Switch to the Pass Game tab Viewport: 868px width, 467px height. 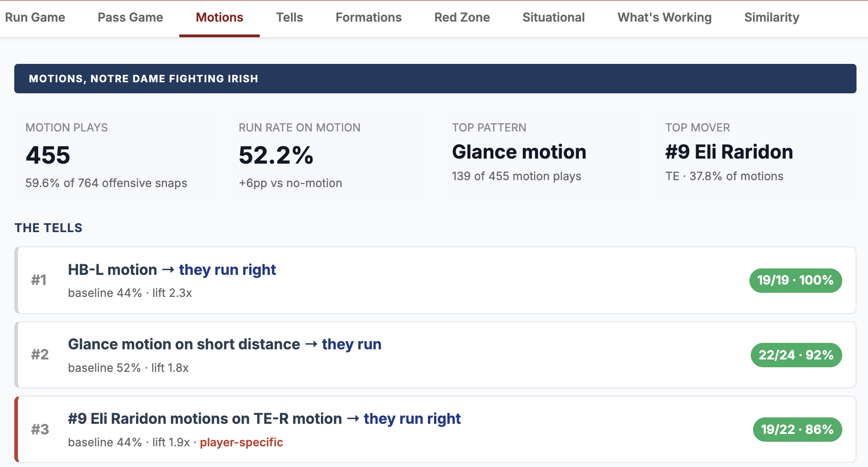pos(130,17)
